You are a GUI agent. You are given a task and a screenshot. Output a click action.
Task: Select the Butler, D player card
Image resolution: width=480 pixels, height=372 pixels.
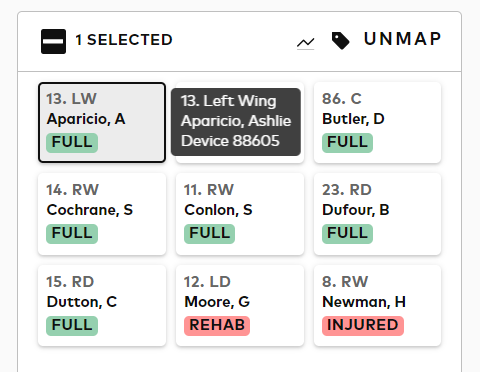tap(377, 122)
